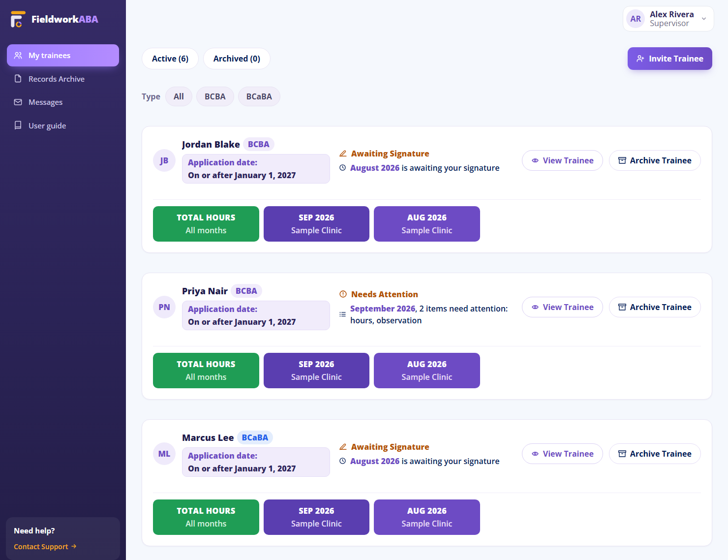728x560 pixels.
Task: Click Marcus Lee's Awaiting Signature pen icon
Action: point(343,447)
